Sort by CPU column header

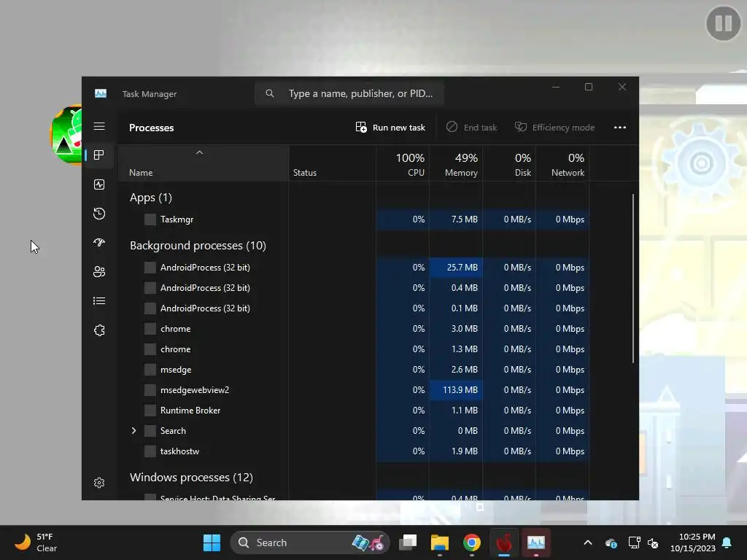(x=403, y=164)
